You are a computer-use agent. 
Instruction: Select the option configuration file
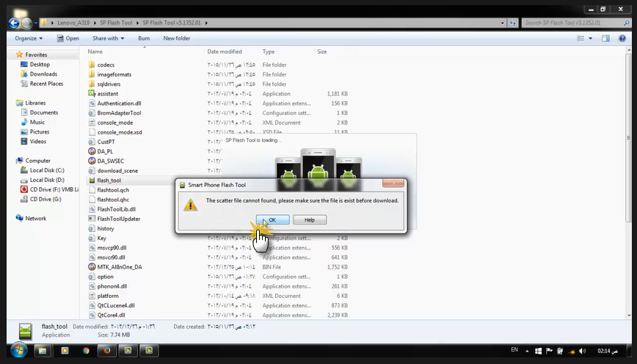[105, 277]
